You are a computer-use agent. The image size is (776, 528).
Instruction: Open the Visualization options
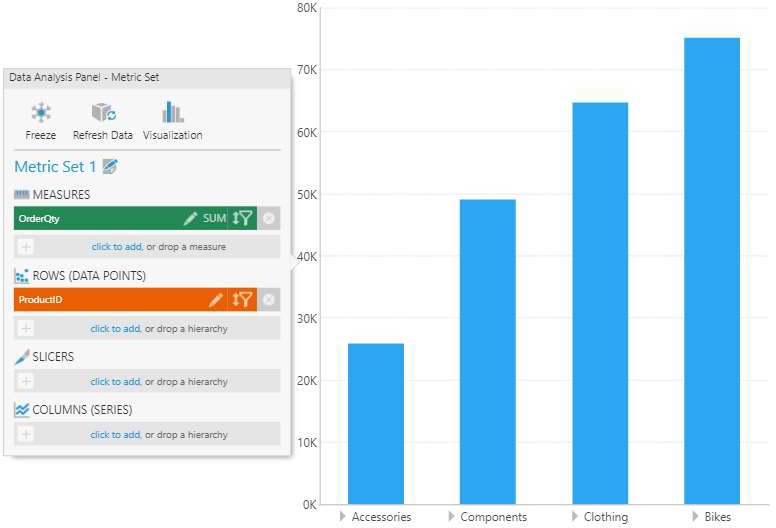(x=172, y=113)
